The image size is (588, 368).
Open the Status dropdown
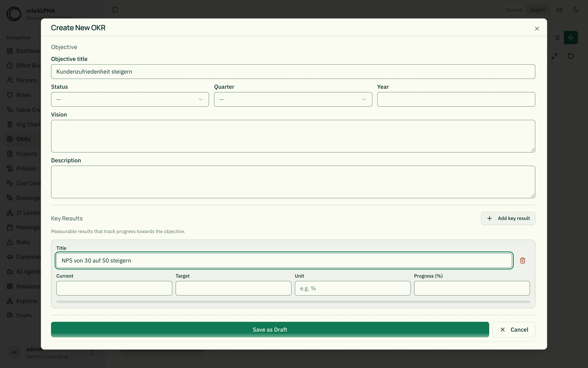pos(130,99)
